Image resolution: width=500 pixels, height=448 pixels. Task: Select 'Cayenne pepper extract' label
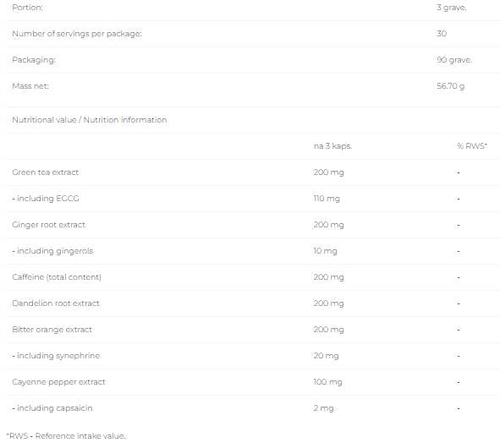(58, 382)
